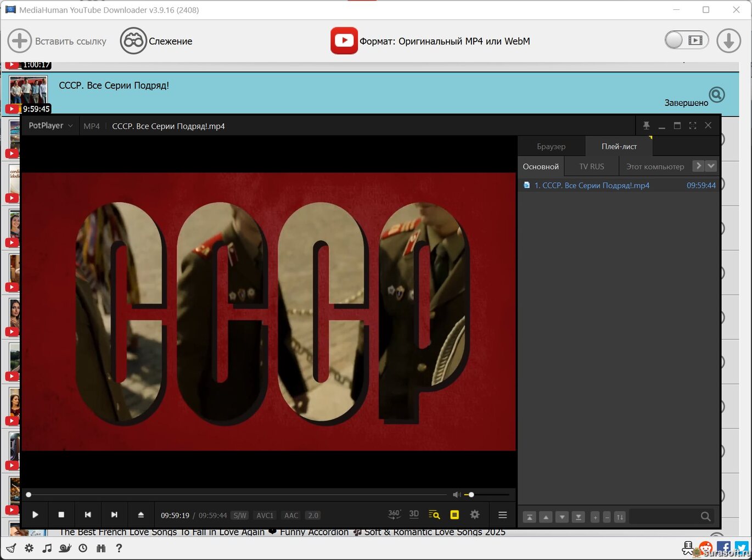Click the PotPlayer volume slider
The height and width of the screenshot is (560, 752).
(x=470, y=495)
